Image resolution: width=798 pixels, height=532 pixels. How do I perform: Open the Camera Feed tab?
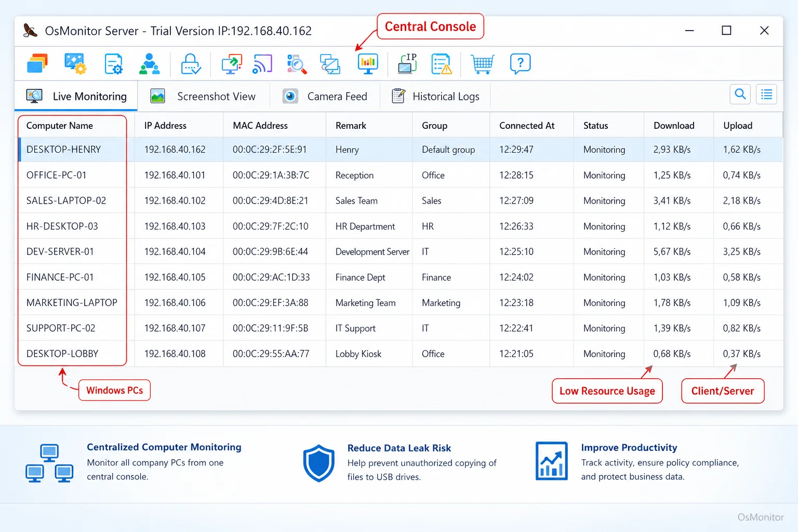point(325,96)
